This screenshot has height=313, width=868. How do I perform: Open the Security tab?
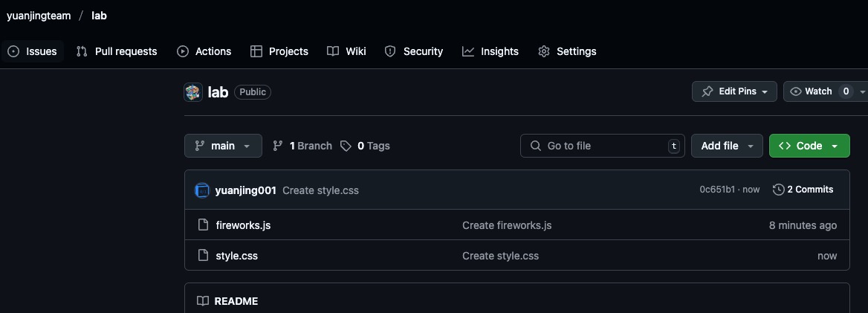tap(413, 51)
